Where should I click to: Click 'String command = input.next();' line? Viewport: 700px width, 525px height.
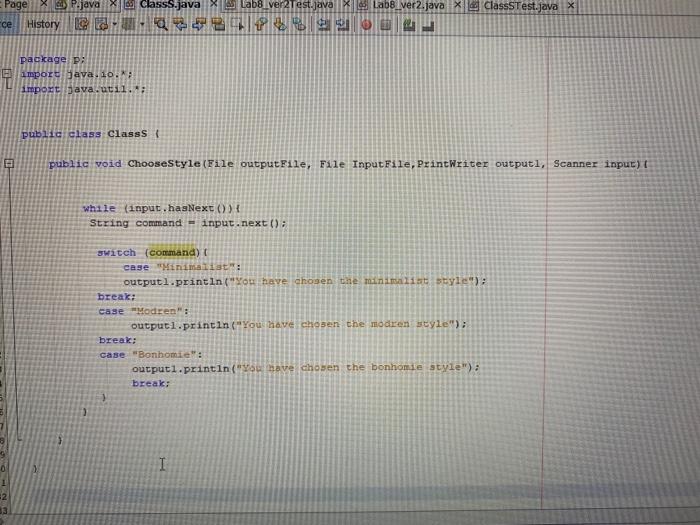pyautogui.click(x=188, y=223)
